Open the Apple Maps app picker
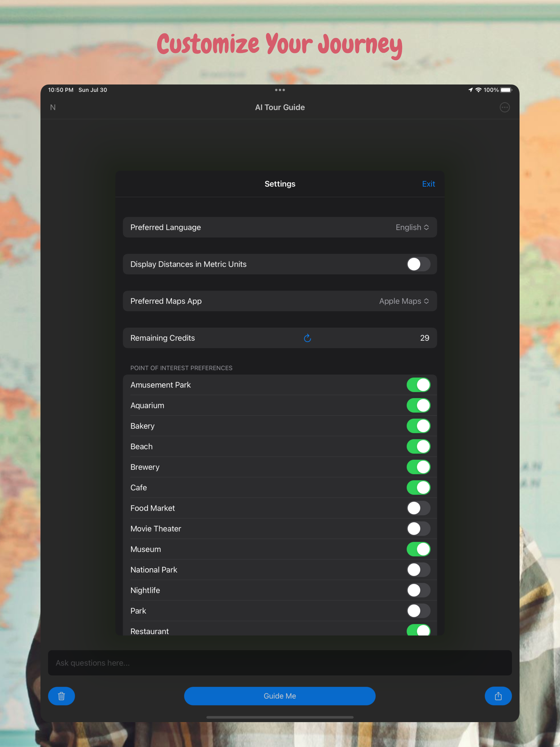This screenshot has height=747, width=560. click(404, 301)
